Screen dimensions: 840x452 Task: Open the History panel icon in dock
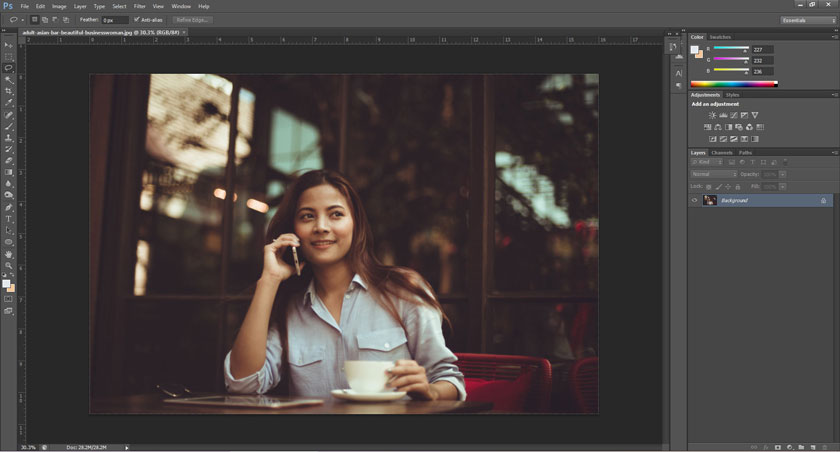tap(673, 47)
